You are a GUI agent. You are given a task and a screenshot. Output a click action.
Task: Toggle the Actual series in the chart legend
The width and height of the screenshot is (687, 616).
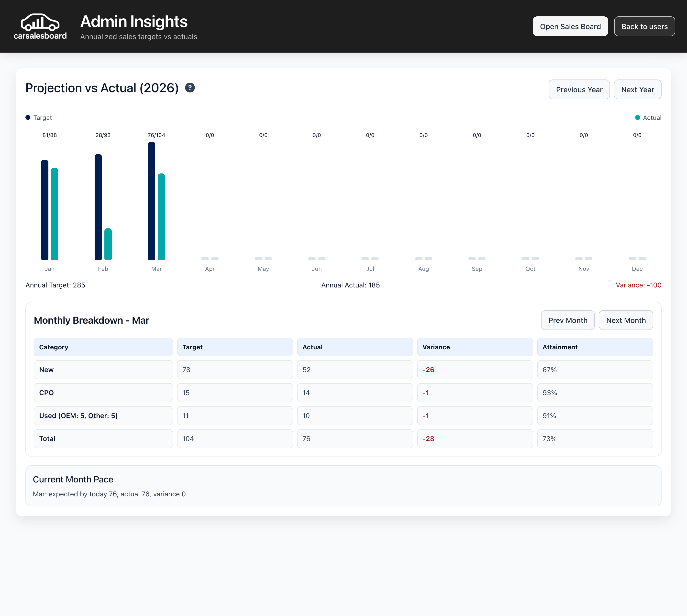pyautogui.click(x=648, y=117)
